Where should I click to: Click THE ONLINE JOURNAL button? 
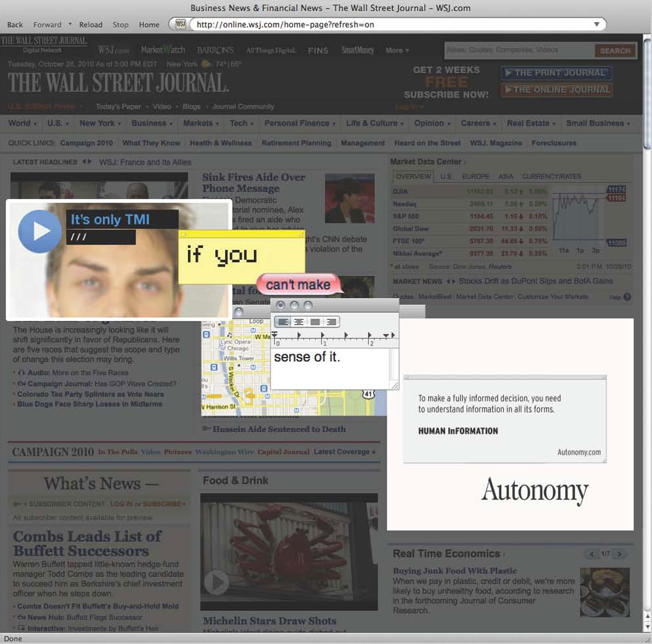pyautogui.click(x=556, y=90)
